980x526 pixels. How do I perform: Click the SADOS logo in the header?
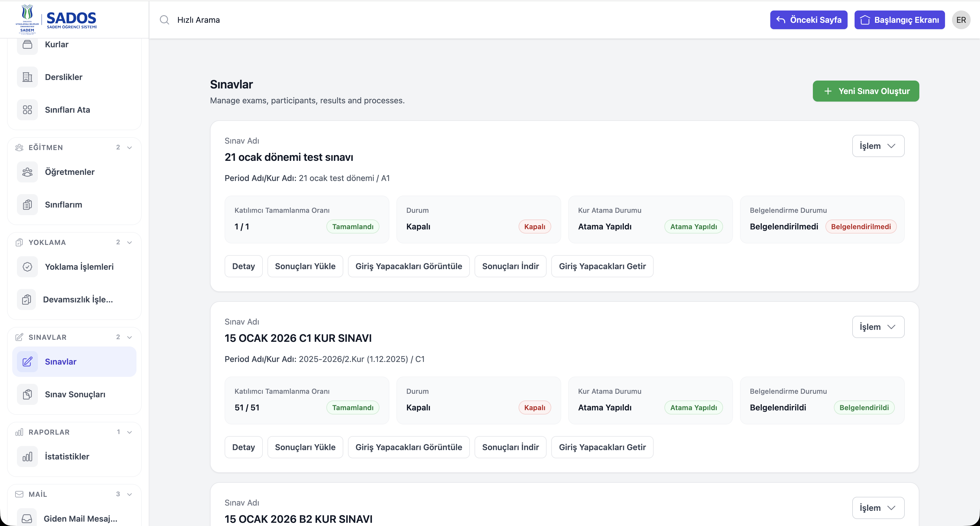coord(56,19)
